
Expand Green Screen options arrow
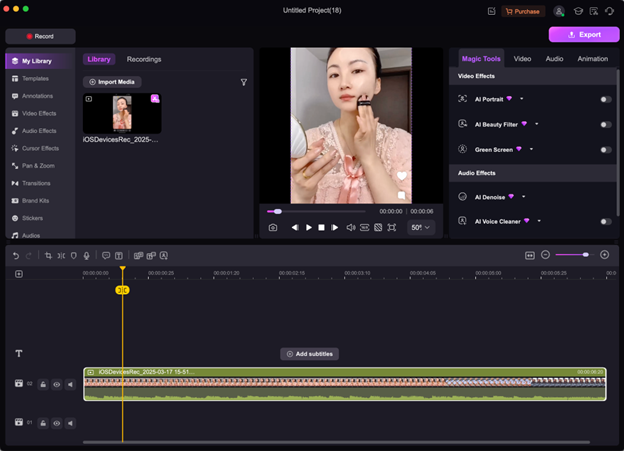pos(531,149)
